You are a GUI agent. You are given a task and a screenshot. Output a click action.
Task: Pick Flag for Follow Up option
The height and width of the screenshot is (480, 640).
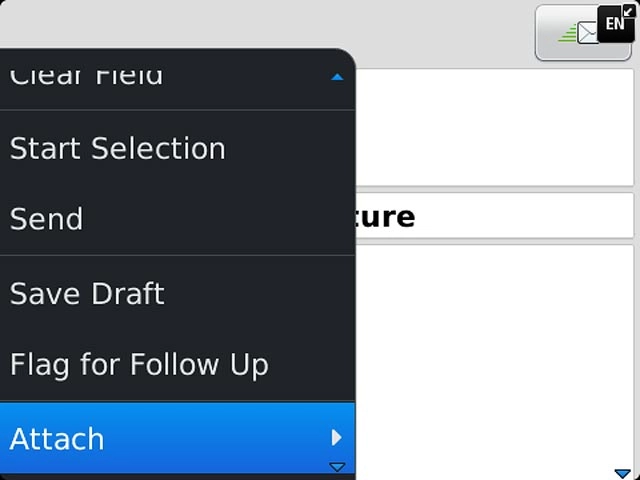pyautogui.click(x=139, y=365)
